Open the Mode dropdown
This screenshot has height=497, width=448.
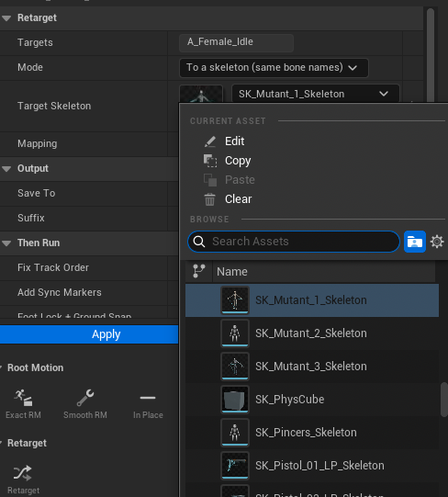274,68
